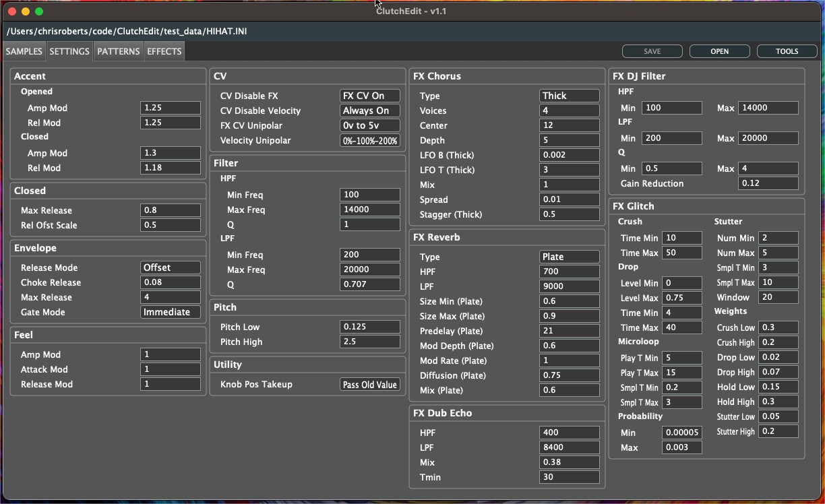825x504 pixels.
Task: Edit the Predelay (Plate) value
Action: [570, 331]
